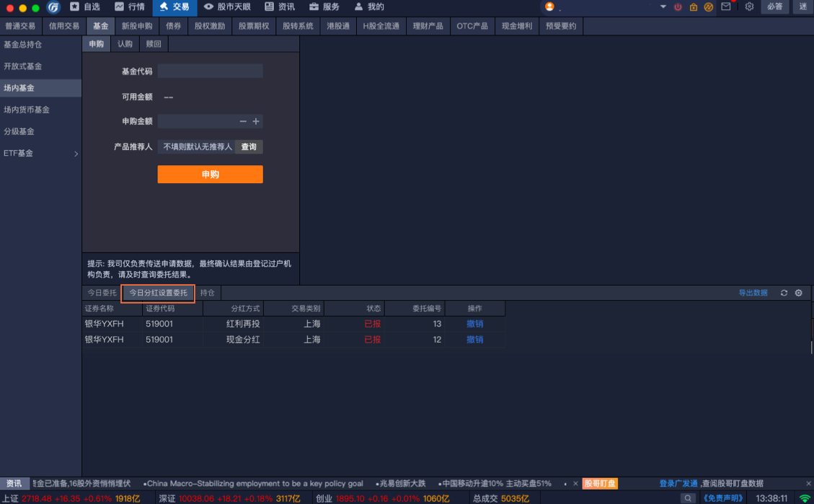Viewport: 814px width, 504px height.
Task: Click the search magnifier in status bar
Action: coord(688,498)
